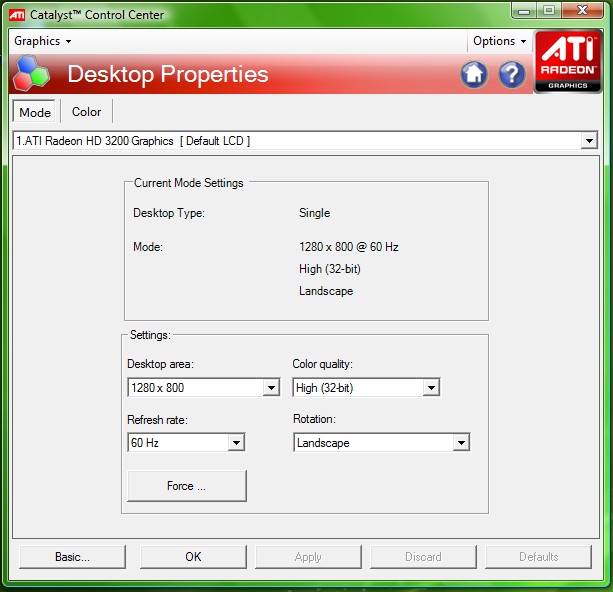This screenshot has height=592, width=613.
Task: Click the 'Desktop Type:' label
Action: click(x=169, y=213)
